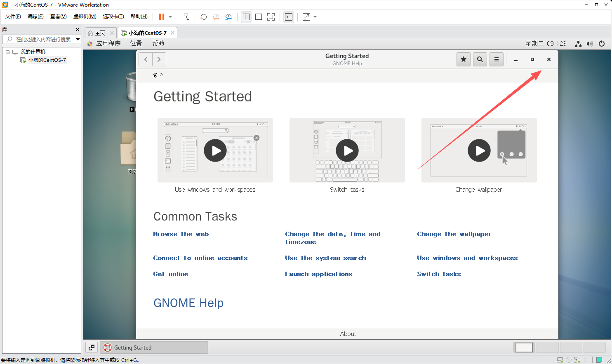
Task: Close the 库 library panel
Action: pyautogui.click(x=78, y=30)
